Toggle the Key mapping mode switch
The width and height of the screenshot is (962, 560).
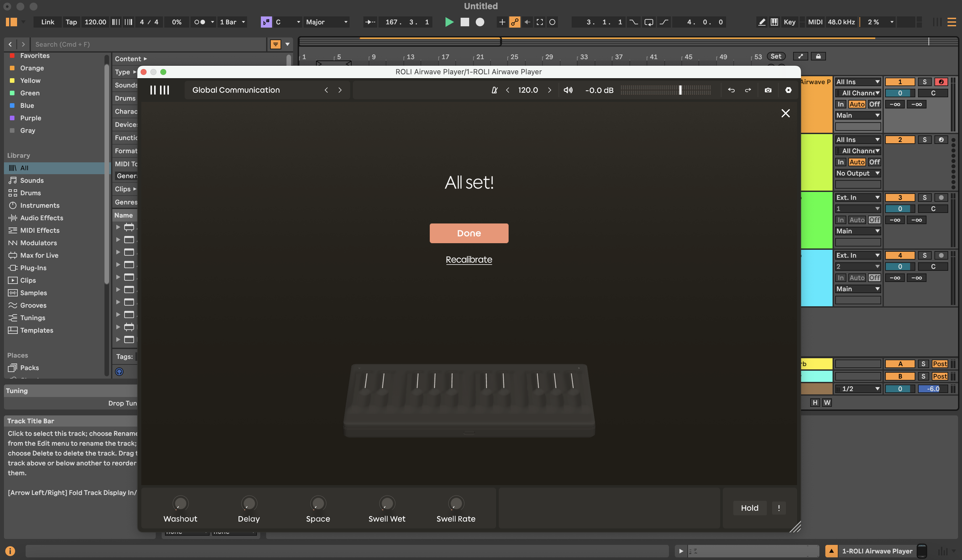click(x=789, y=22)
